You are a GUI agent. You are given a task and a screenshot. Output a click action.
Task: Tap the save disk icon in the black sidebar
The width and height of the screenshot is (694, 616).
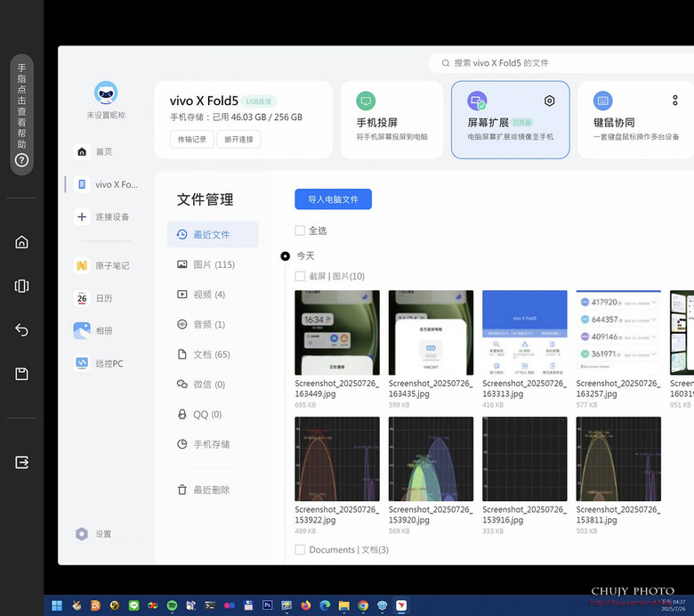coord(21,374)
